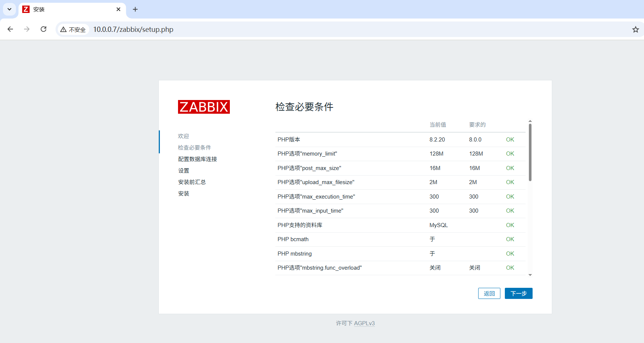Click the PHP选项"upload_max_filesize" row label

pos(316,182)
